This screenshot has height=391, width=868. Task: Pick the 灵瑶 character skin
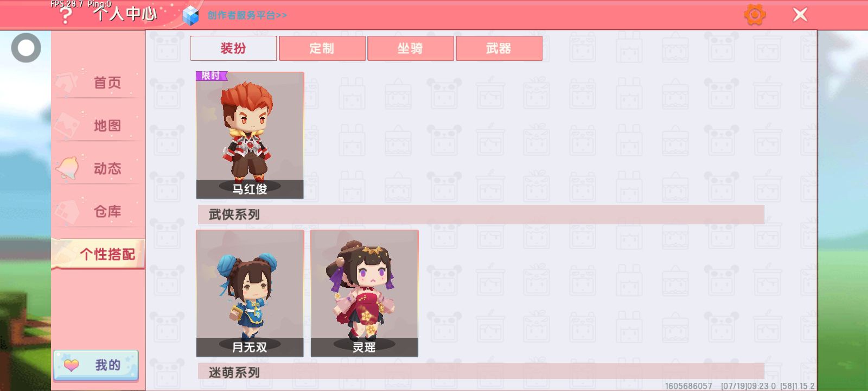(x=364, y=293)
